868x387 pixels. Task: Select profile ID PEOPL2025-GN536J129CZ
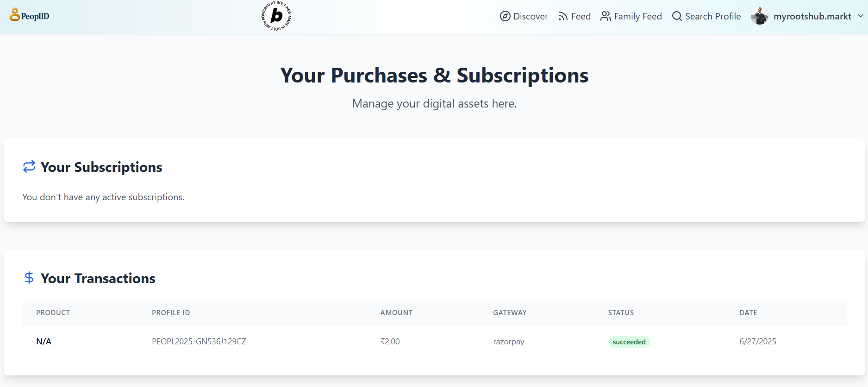[x=199, y=342]
